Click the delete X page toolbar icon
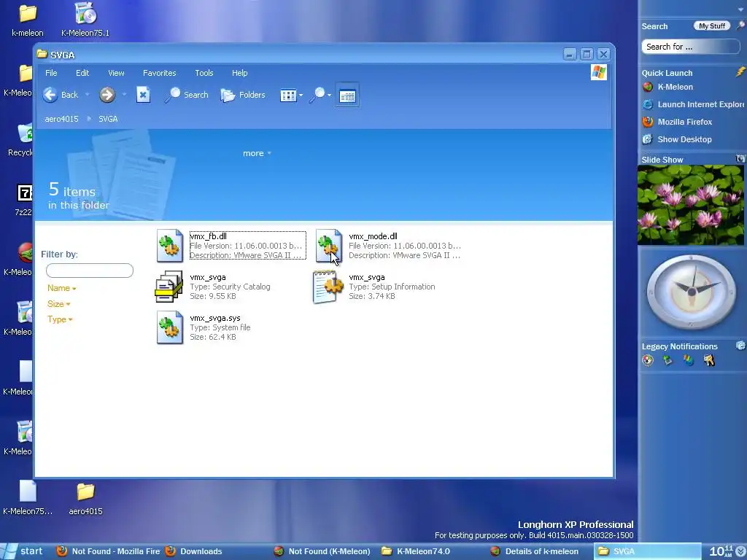The height and width of the screenshot is (560, 747). [x=143, y=95]
